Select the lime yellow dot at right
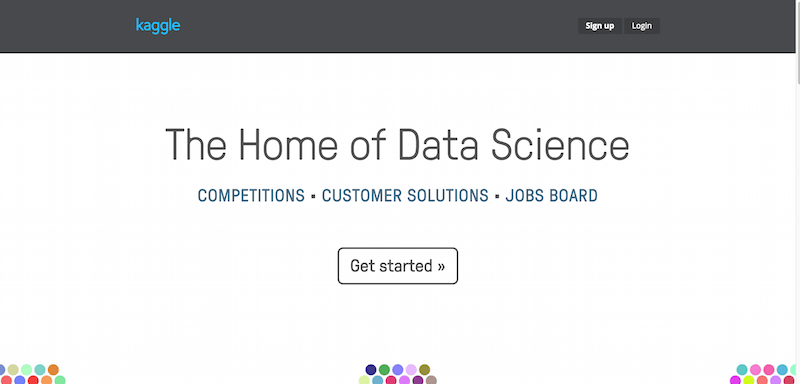Image resolution: width=800 pixels, height=384 pixels. click(748, 380)
